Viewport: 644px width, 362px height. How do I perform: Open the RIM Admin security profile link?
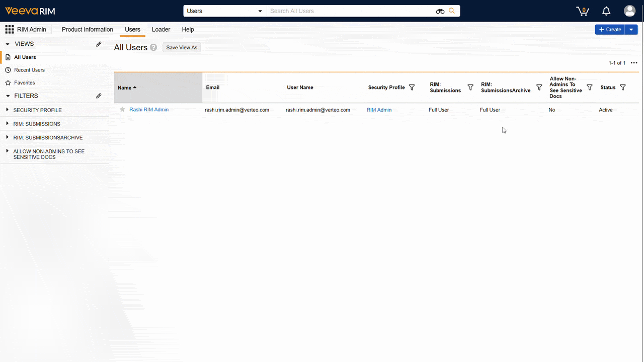coord(379,110)
